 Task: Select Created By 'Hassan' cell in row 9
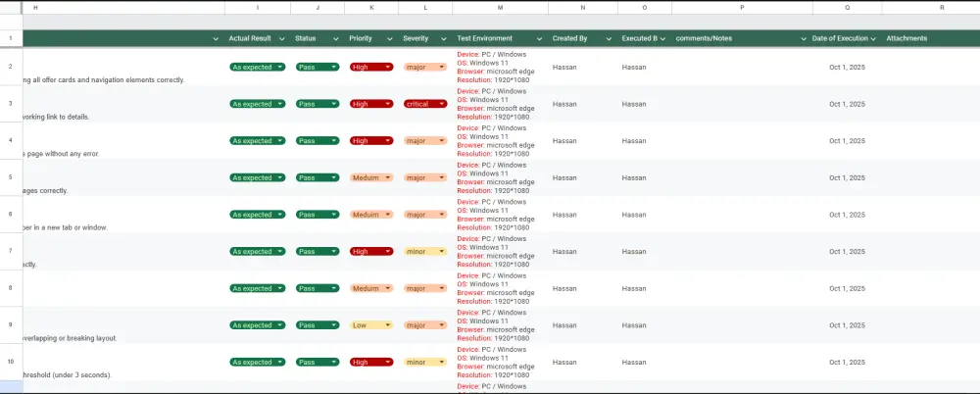[583, 325]
